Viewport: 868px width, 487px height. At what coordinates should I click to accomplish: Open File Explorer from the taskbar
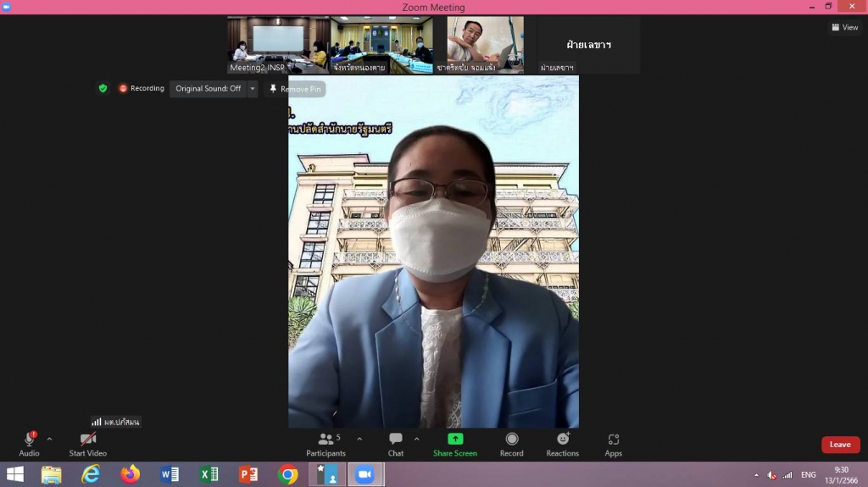click(x=52, y=474)
